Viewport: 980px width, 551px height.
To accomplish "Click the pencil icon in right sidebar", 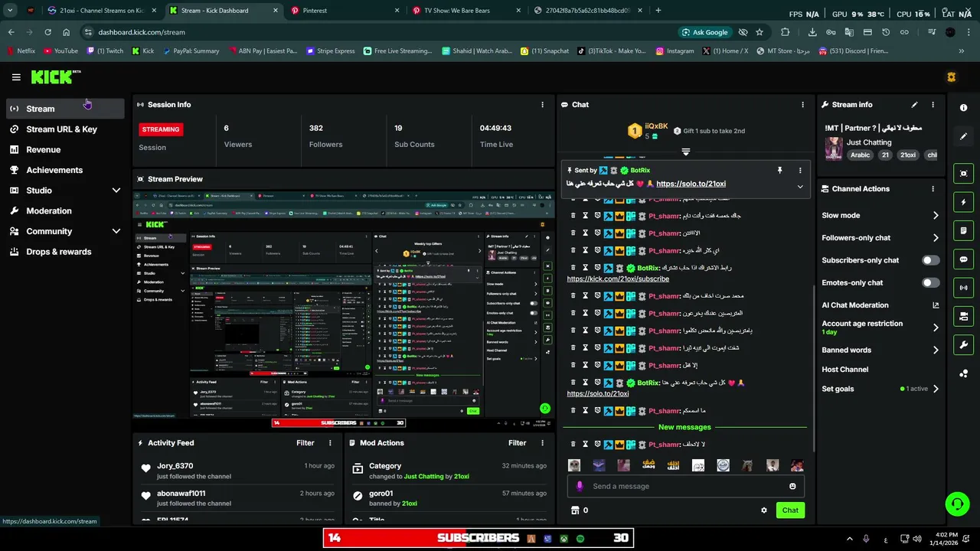I will pos(964,136).
